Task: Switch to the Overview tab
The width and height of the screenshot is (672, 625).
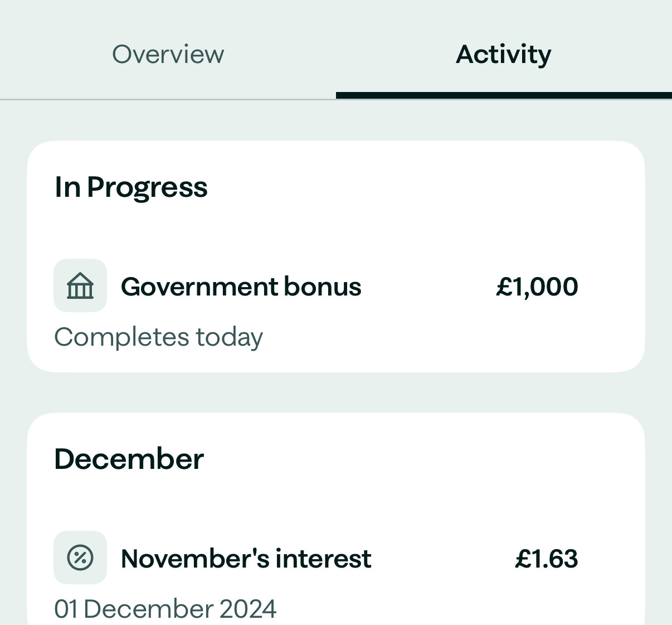Action: click(168, 54)
